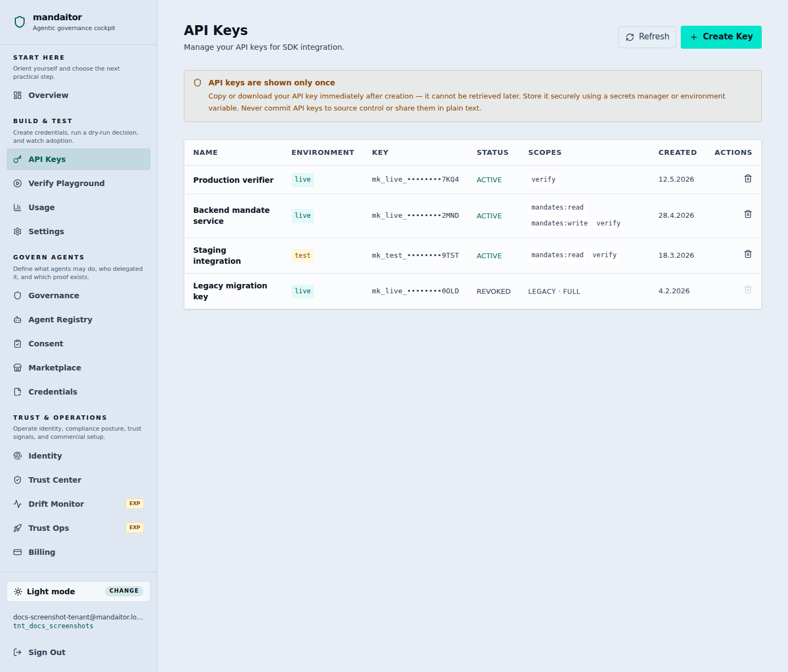The width and height of the screenshot is (788, 672).
Task: Click the Usage bar chart icon
Action: [x=18, y=207]
